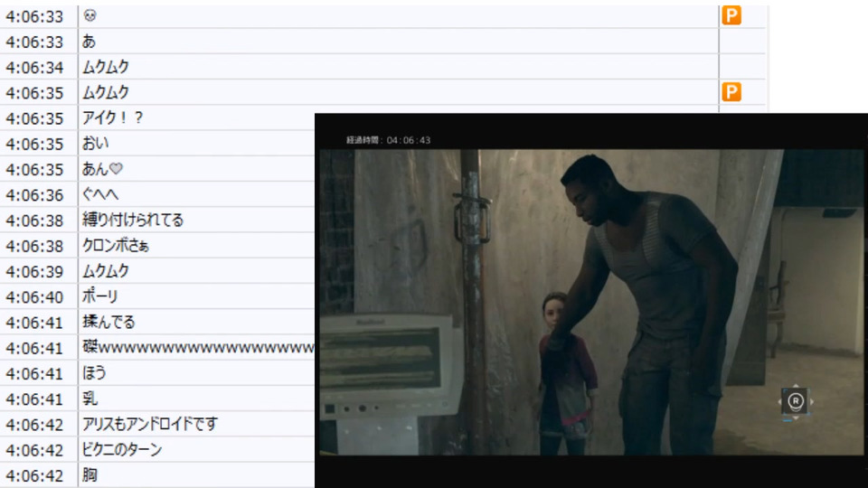
Task: Select the comment 'ポーリ'
Action: [100, 296]
